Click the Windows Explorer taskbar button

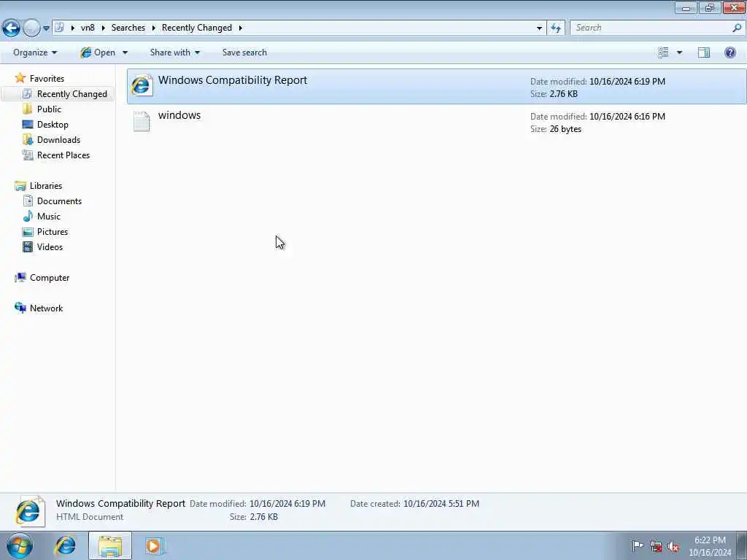[110, 545]
